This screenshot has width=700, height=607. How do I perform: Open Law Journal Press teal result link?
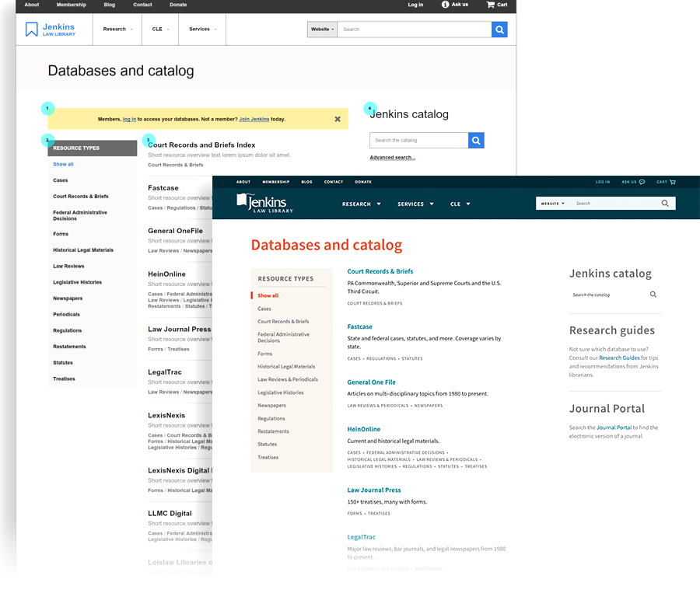(x=374, y=490)
